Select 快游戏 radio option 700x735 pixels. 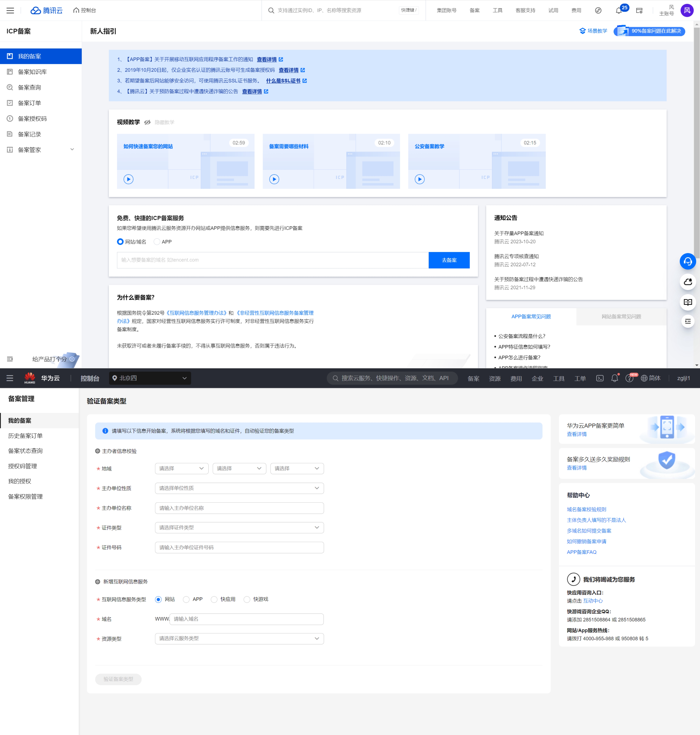(x=247, y=599)
